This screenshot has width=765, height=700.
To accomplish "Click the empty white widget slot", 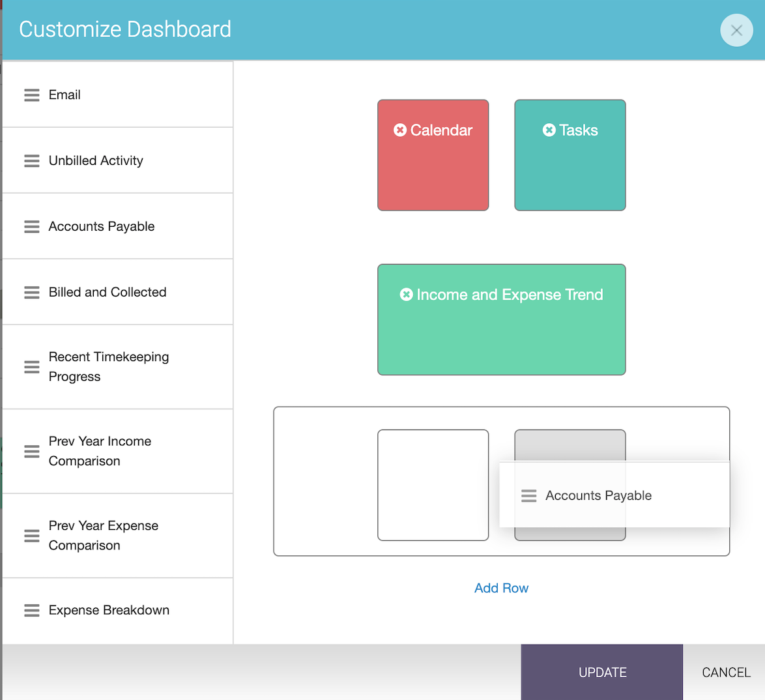I will (x=433, y=485).
